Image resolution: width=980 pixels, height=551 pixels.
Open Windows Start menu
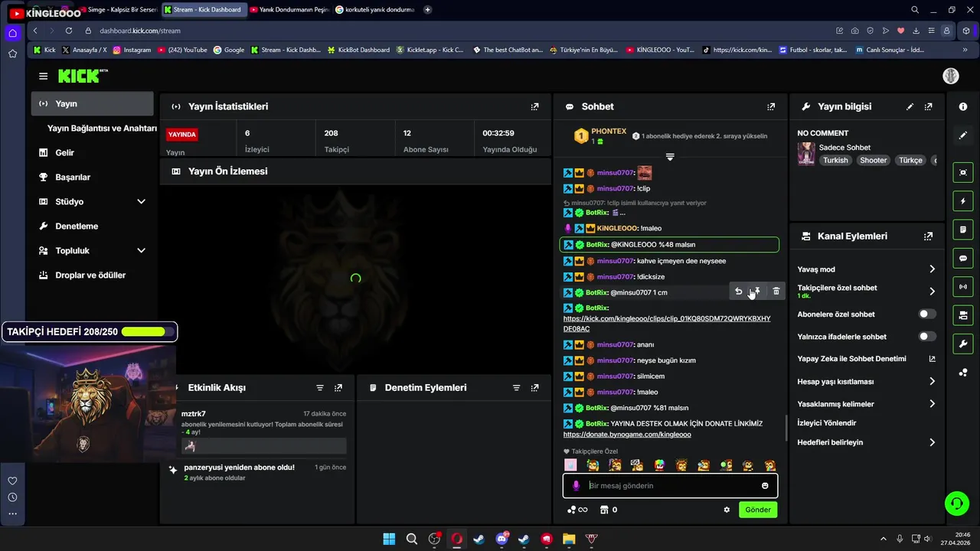389,539
